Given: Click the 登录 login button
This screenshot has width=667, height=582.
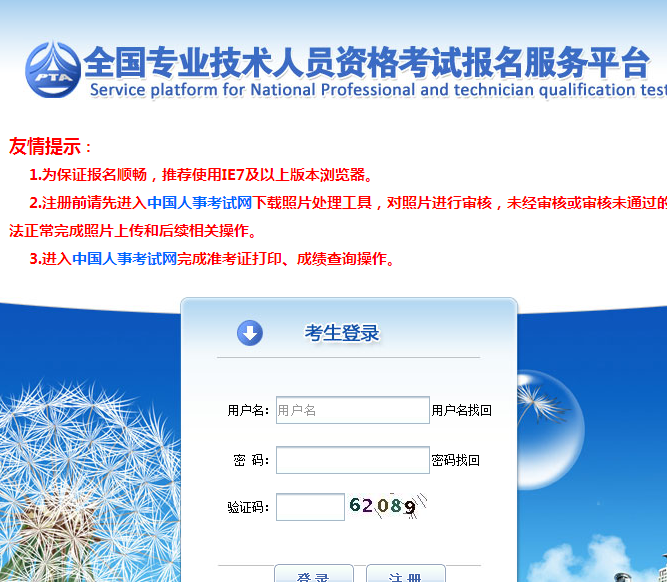Looking at the screenshot, I should pyautogui.click(x=314, y=573).
